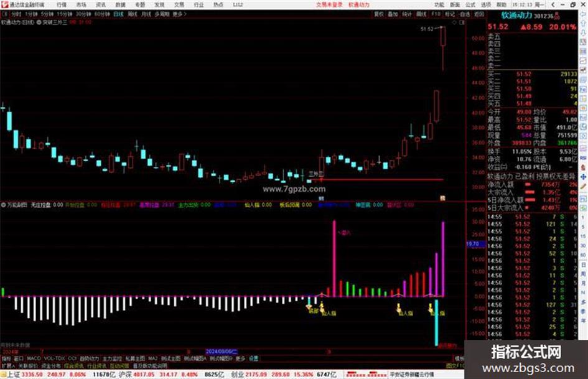Select the MA2 indicator tab
This screenshot has height=379, width=588.
(152, 358)
